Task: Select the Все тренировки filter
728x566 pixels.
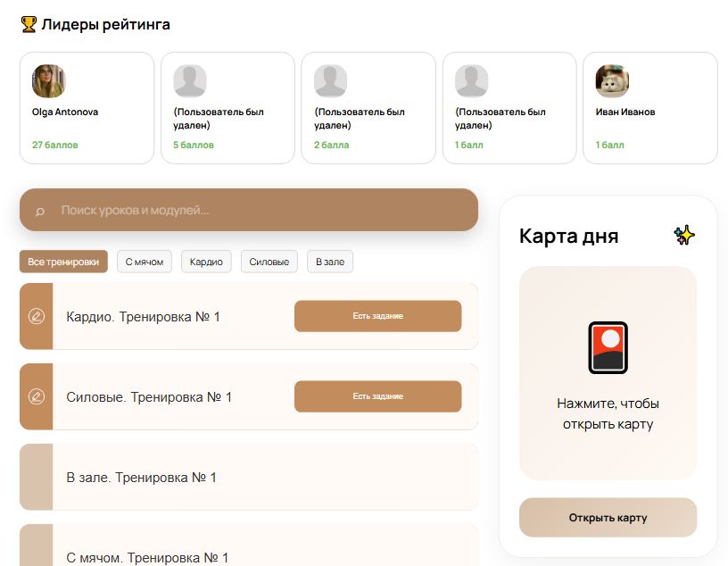Action: point(63,262)
